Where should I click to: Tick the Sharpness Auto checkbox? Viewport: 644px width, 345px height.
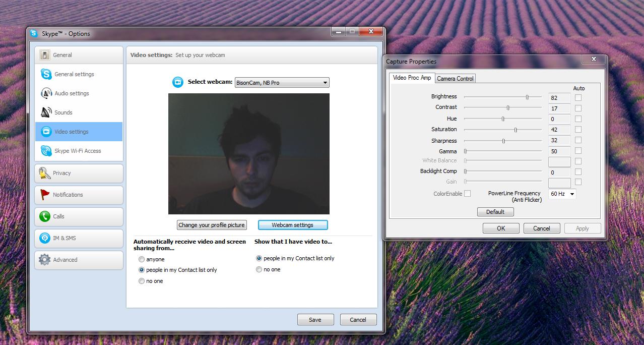578,140
